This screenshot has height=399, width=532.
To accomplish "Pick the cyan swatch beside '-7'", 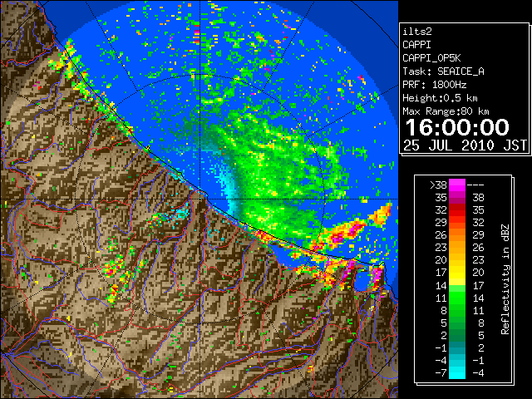I will coord(457,373).
